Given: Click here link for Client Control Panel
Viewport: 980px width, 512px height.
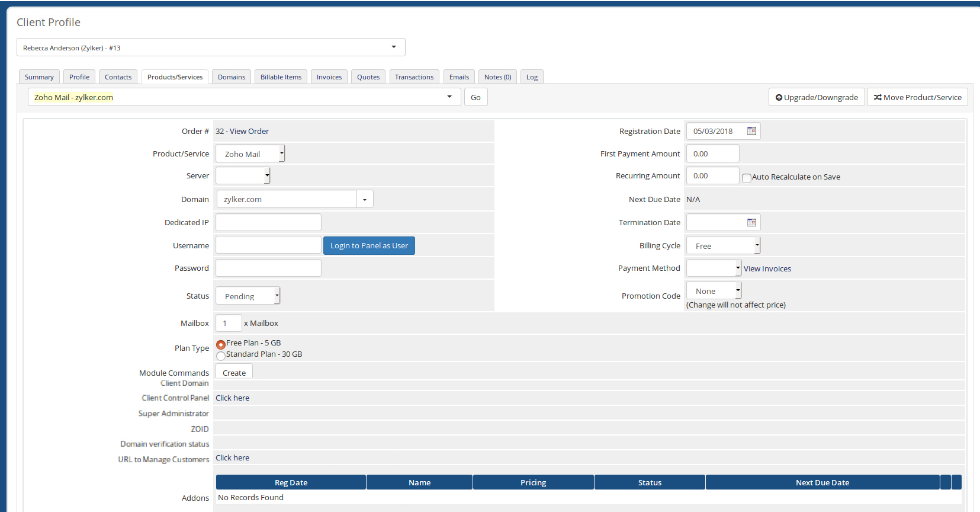Looking at the screenshot, I should tap(232, 398).
